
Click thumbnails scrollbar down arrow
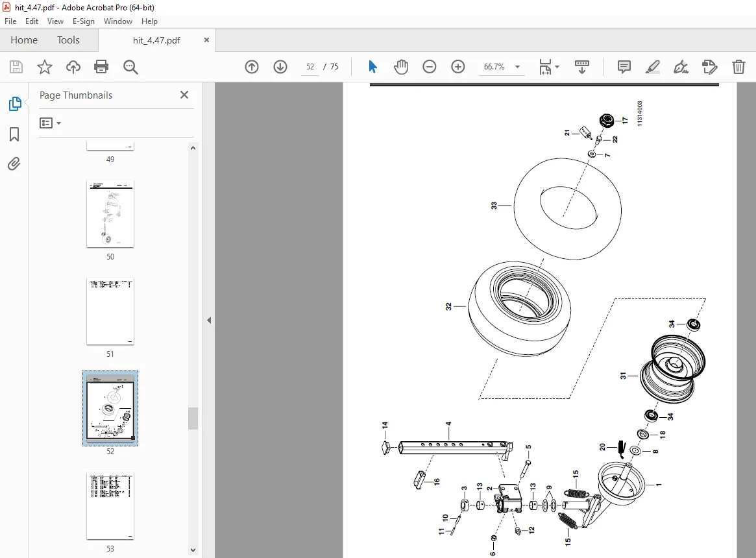(193, 550)
